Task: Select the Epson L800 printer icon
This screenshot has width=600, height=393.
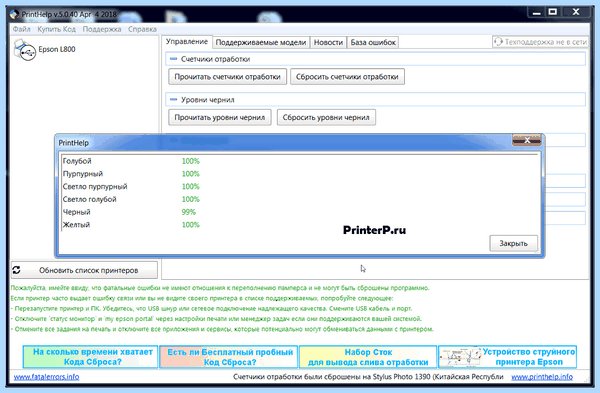Action: (x=24, y=50)
